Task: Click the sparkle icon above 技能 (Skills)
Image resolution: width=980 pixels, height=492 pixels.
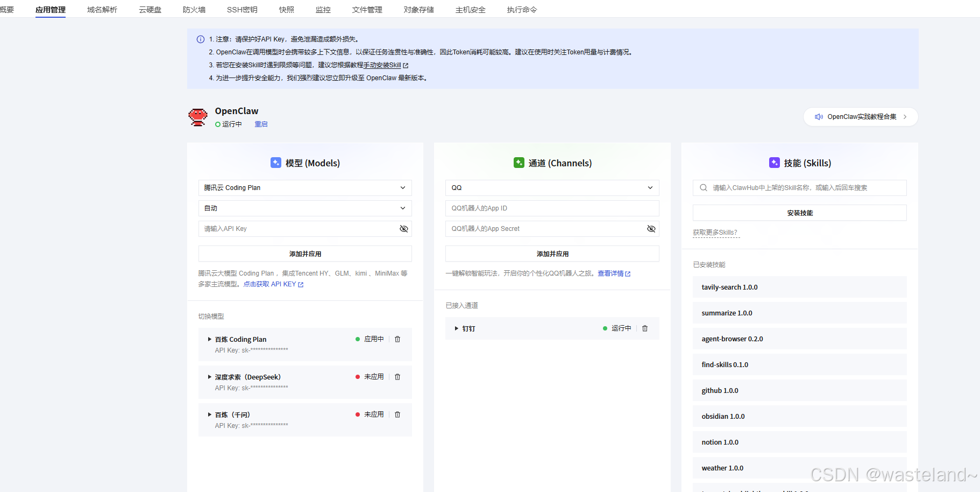Action: pos(775,163)
